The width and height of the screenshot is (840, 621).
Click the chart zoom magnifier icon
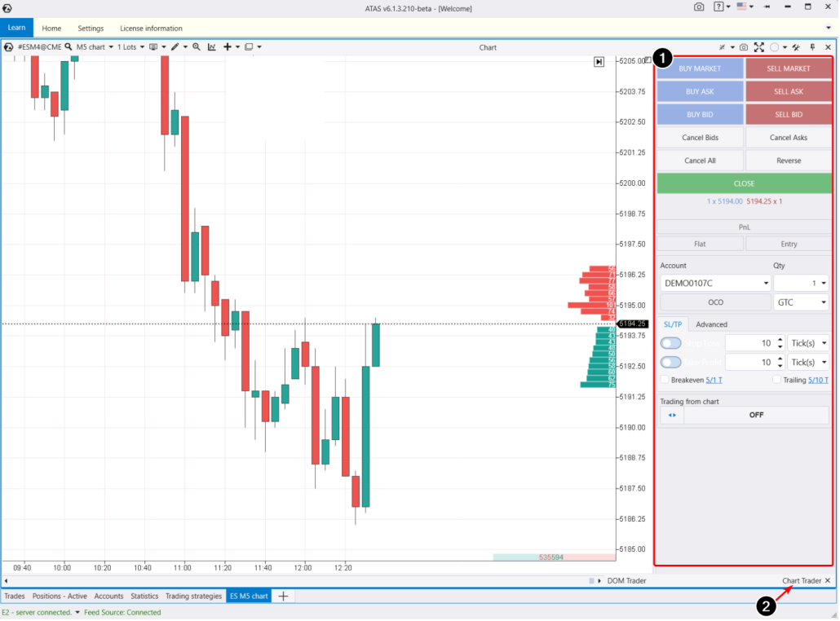(x=197, y=47)
